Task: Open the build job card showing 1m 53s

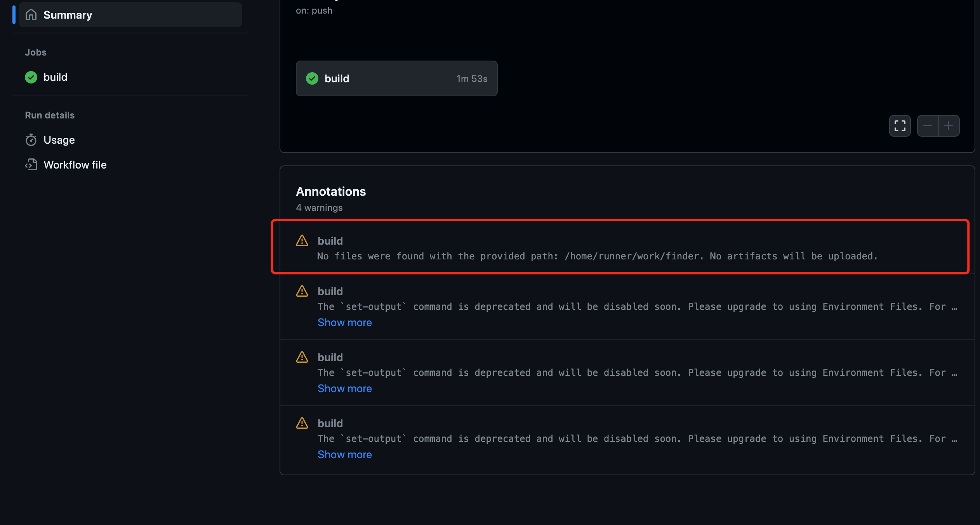Action: [396, 78]
